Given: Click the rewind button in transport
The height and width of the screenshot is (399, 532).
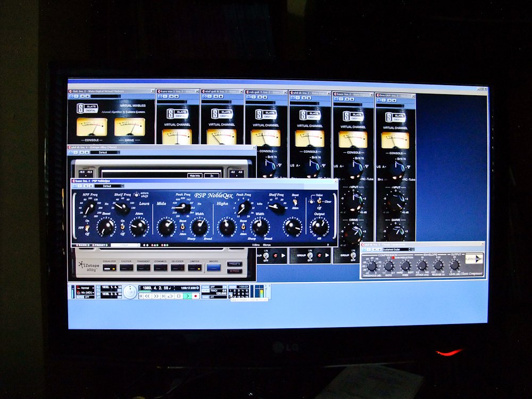Looking at the screenshot, I should pyautogui.click(x=148, y=296).
